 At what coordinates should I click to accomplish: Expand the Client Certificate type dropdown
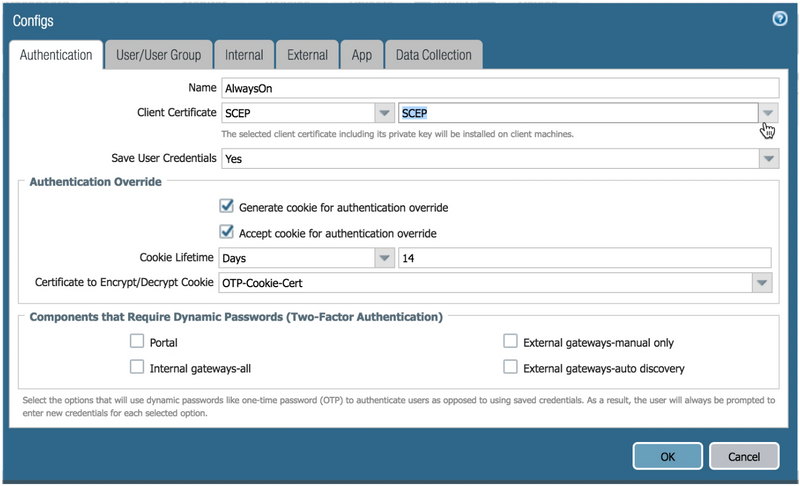click(384, 113)
